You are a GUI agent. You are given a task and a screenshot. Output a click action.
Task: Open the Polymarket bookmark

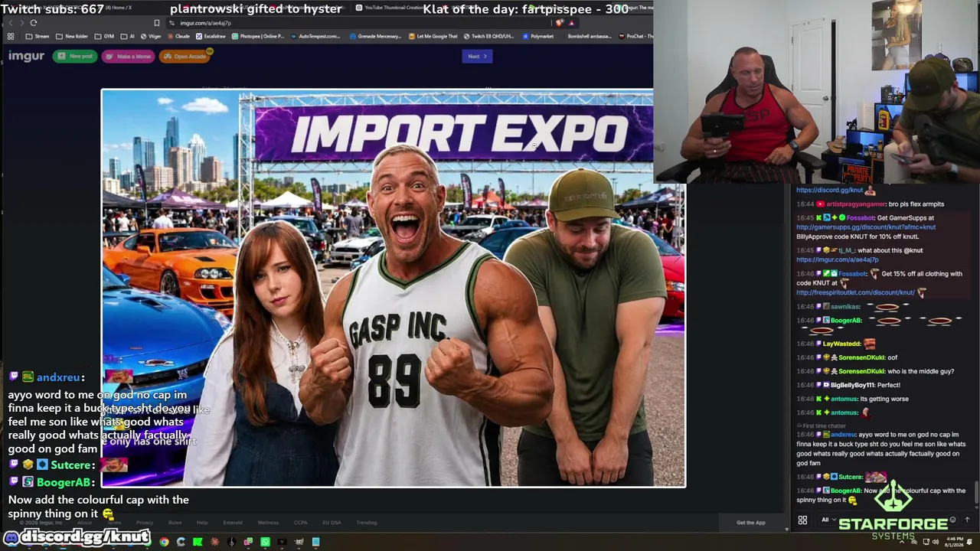point(538,36)
